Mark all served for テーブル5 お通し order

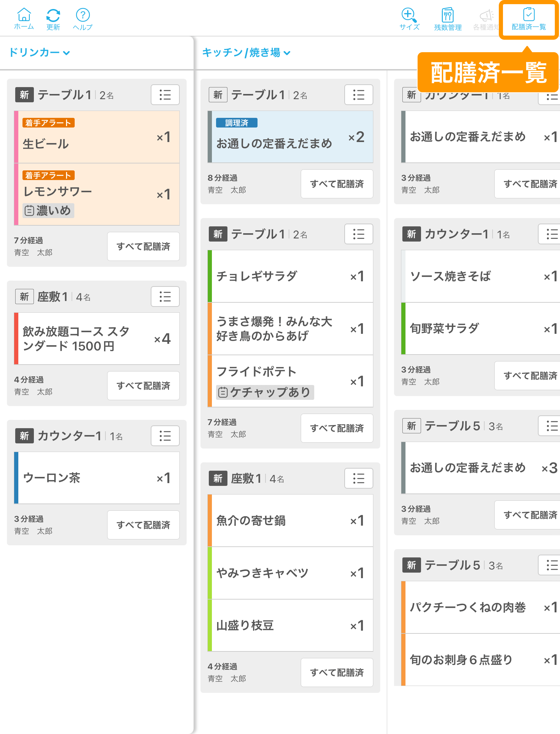point(528,515)
